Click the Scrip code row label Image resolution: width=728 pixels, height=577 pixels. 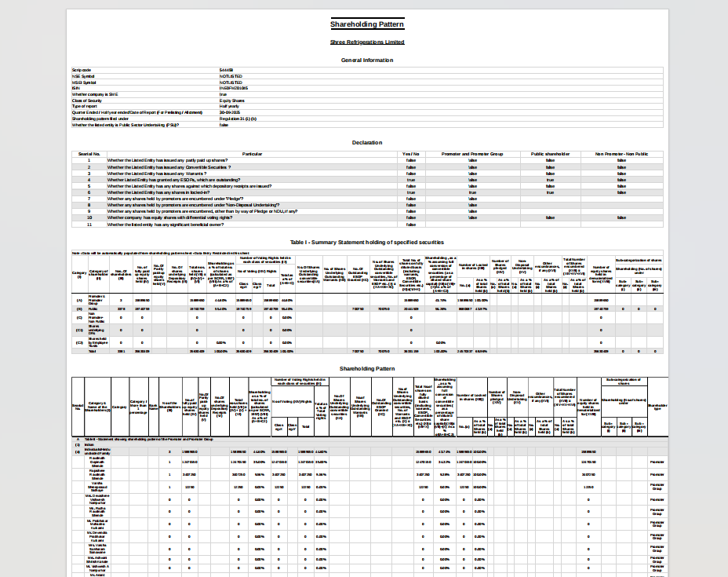[82, 70]
